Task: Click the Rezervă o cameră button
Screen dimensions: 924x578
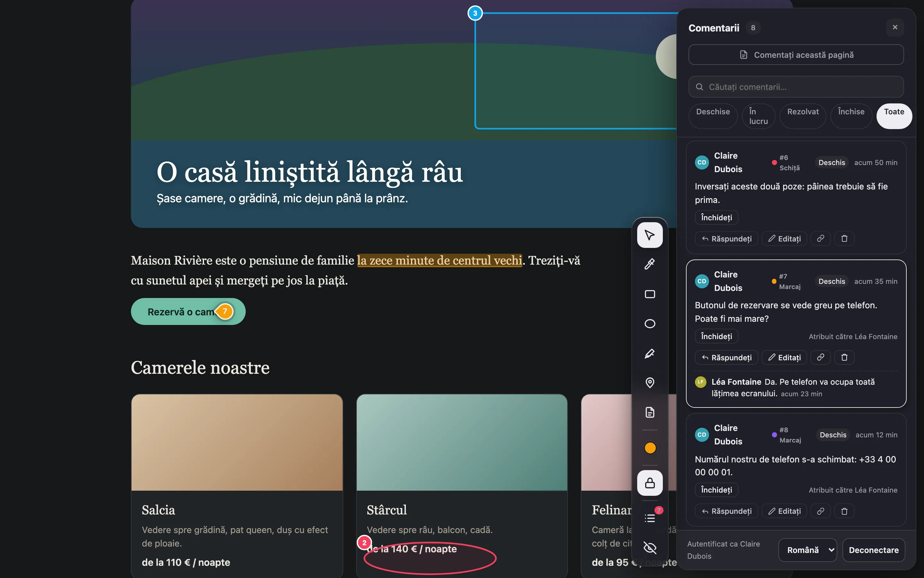Action: click(x=188, y=311)
